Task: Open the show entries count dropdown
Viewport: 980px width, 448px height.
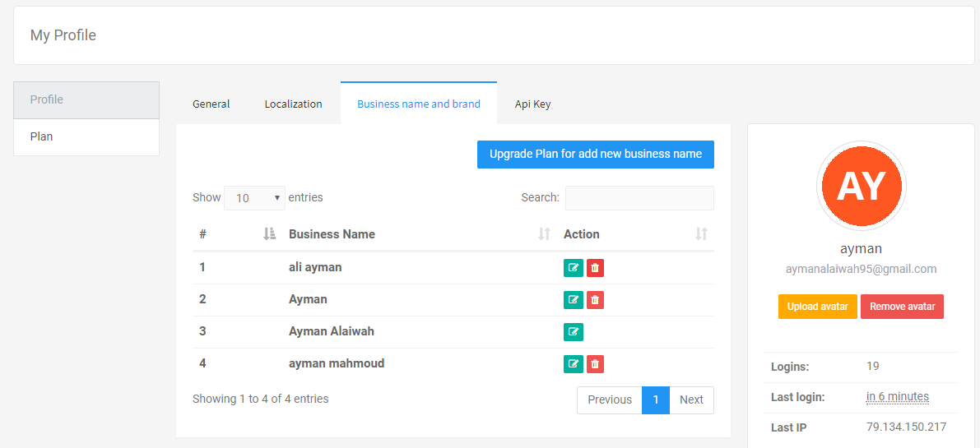Action: point(254,198)
